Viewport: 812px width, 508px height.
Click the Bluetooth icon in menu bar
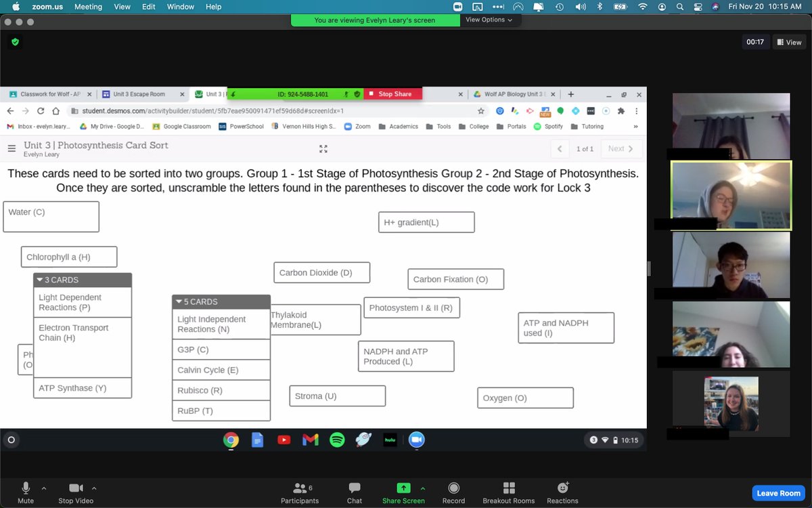point(600,7)
